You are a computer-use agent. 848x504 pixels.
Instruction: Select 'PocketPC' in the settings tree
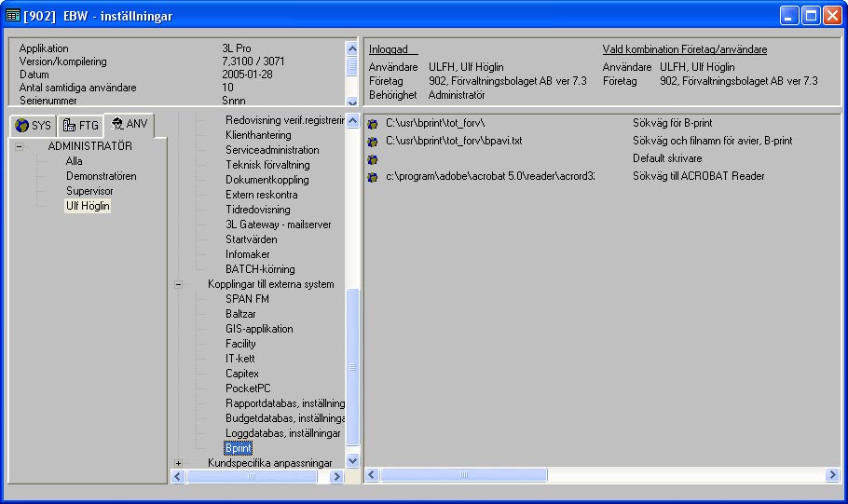tap(248, 388)
